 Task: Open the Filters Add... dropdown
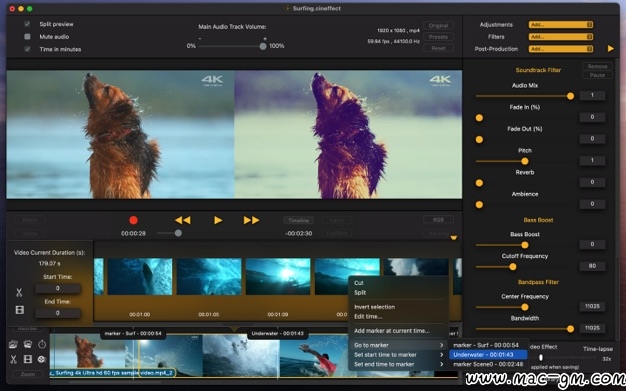tap(561, 37)
